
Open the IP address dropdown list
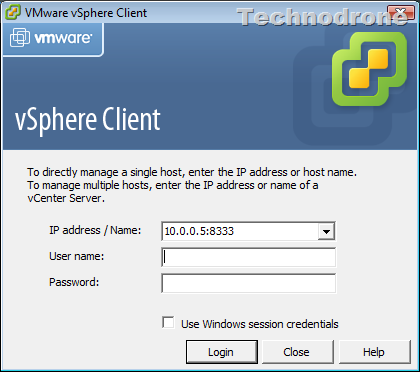326,231
